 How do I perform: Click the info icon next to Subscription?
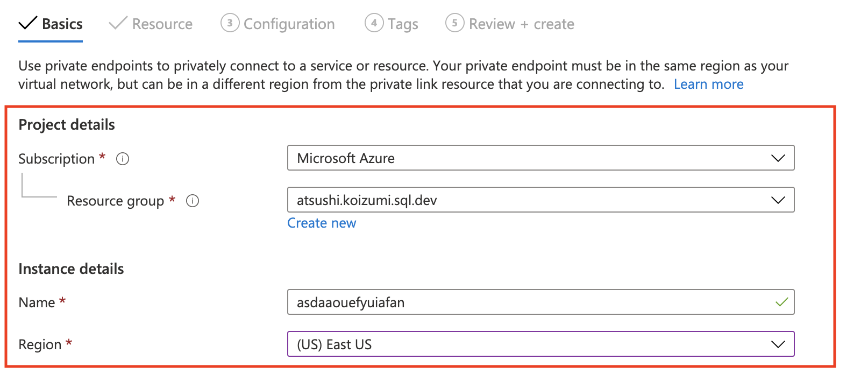tap(123, 159)
